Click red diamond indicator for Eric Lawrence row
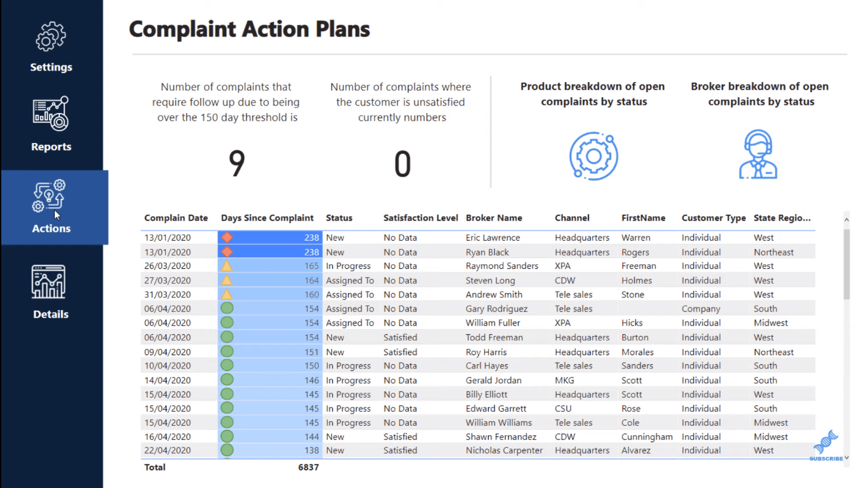868x488 pixels. coord(227,238)
